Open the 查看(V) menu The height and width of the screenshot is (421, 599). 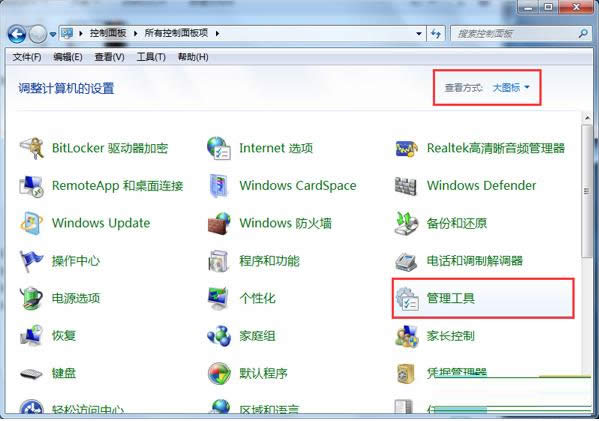point(109,57)
